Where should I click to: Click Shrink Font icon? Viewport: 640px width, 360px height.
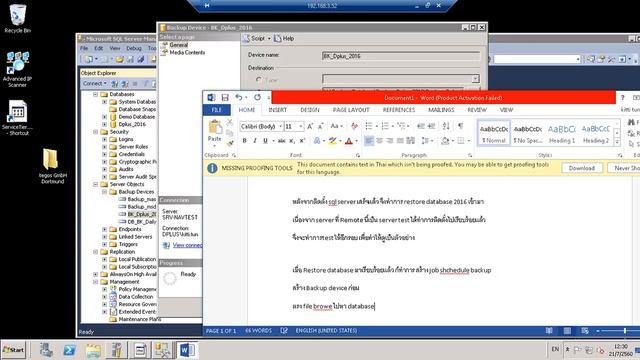[320, 127]
